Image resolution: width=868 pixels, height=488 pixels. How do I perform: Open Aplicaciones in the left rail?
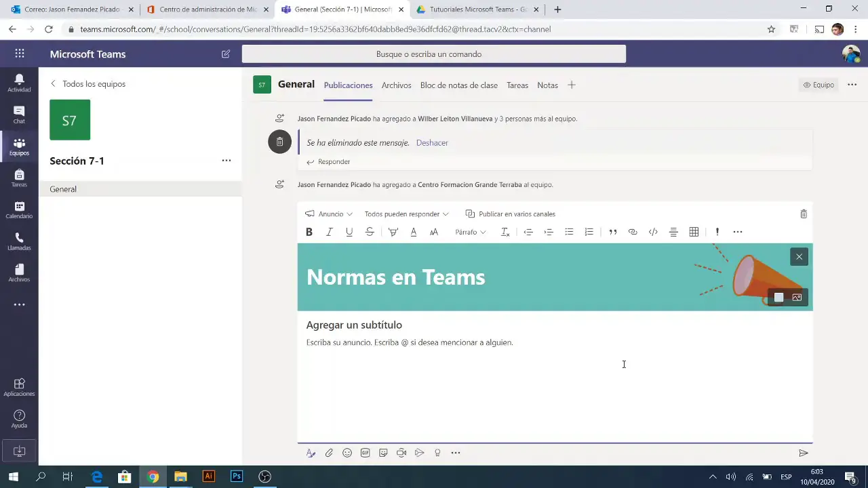pyautogui.click(x=19, y=388)
